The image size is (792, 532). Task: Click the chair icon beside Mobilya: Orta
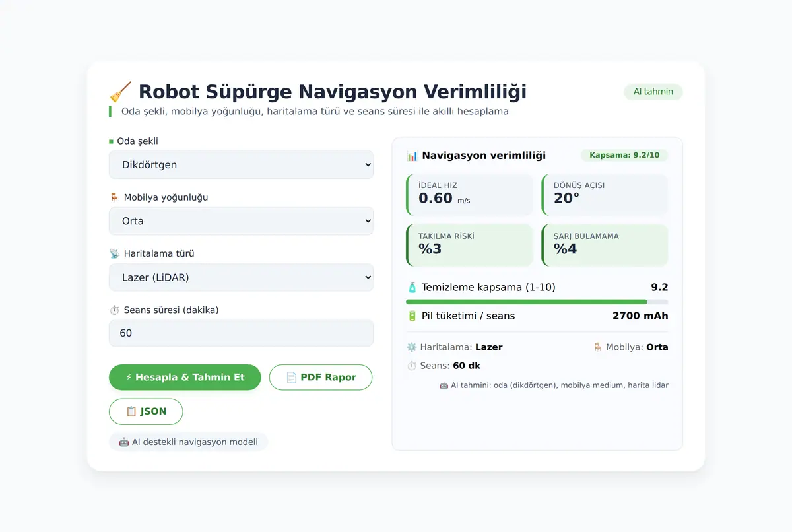[x=597, y=347]
